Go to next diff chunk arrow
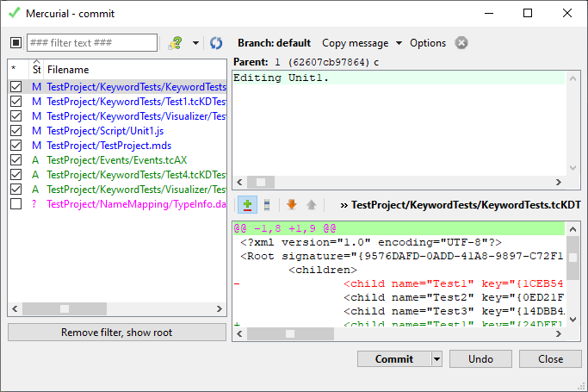Image resolution: width=588 pixels, height=392 pixels. click(x=292, y=205)
